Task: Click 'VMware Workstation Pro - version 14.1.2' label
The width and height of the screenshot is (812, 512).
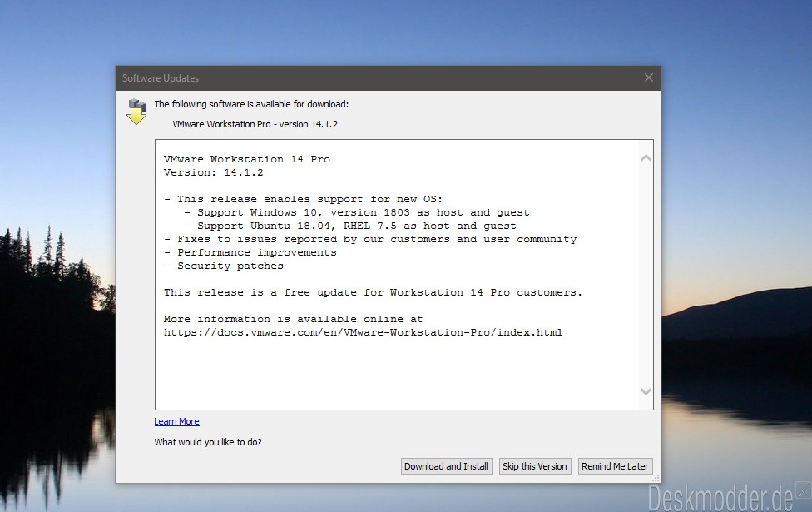Action: tap(255, 124)
